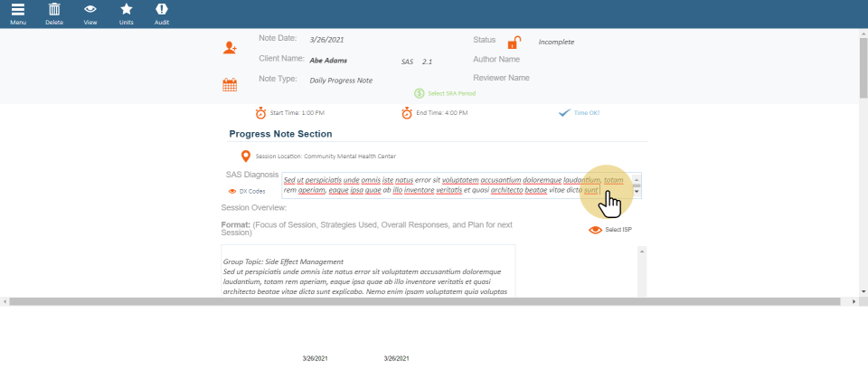Image resolution: width=868 pixels, height=371 pixels.
Task: Click the End Time stopwatch icon
Action: [407, 113]
